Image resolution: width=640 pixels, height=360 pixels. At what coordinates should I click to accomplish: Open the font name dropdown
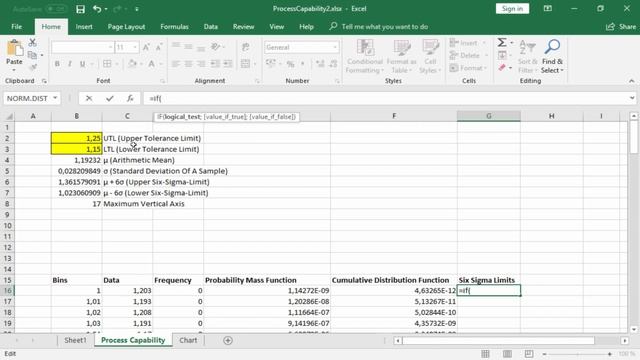[110, 47]
